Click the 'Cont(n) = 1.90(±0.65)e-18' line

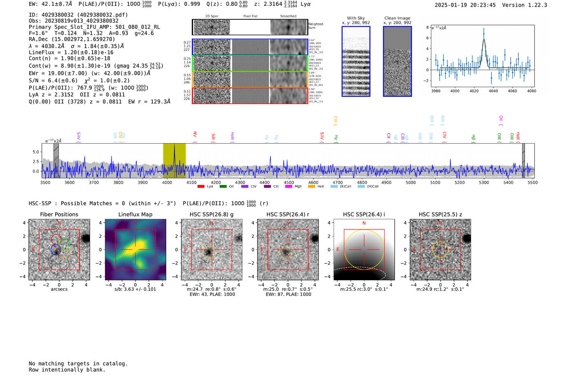tap(70, 59)
